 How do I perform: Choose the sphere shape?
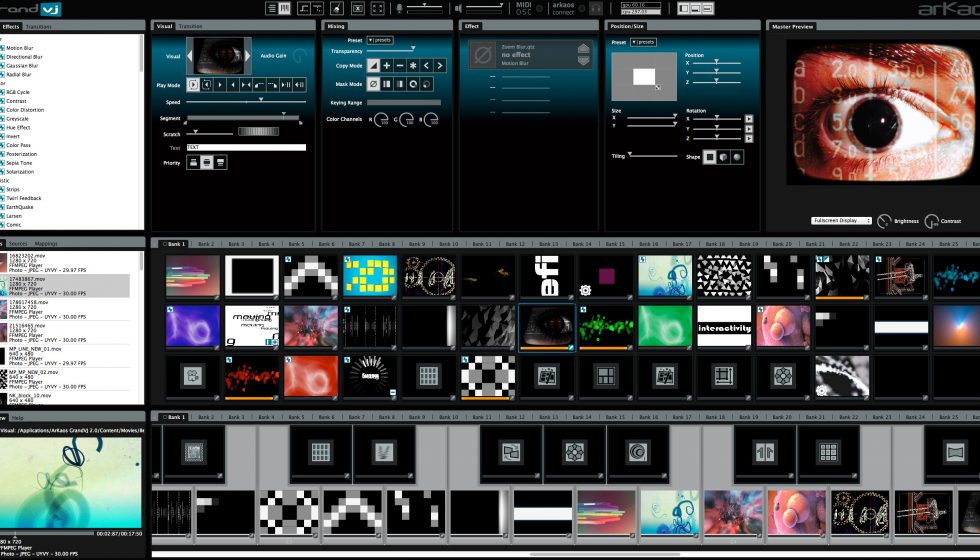[x=737, y=157]
